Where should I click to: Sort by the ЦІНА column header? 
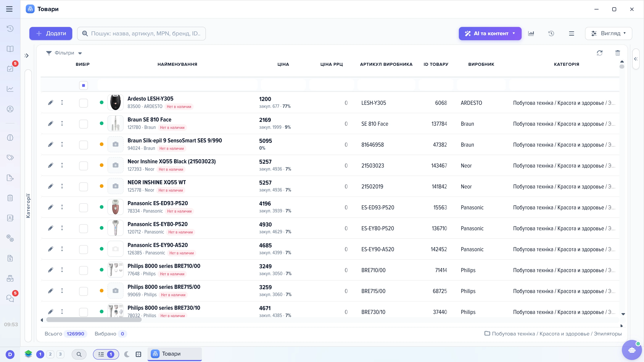(x=283, y=64)
